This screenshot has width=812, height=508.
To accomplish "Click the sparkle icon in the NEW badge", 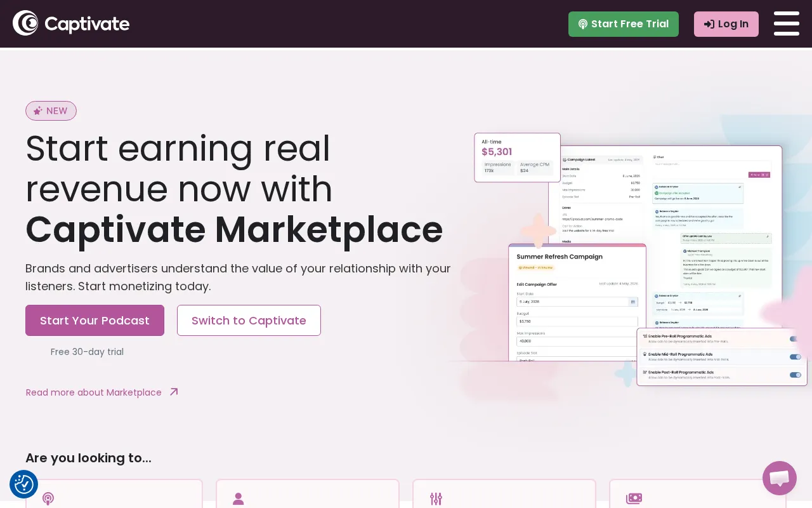I will pos(38,110).
